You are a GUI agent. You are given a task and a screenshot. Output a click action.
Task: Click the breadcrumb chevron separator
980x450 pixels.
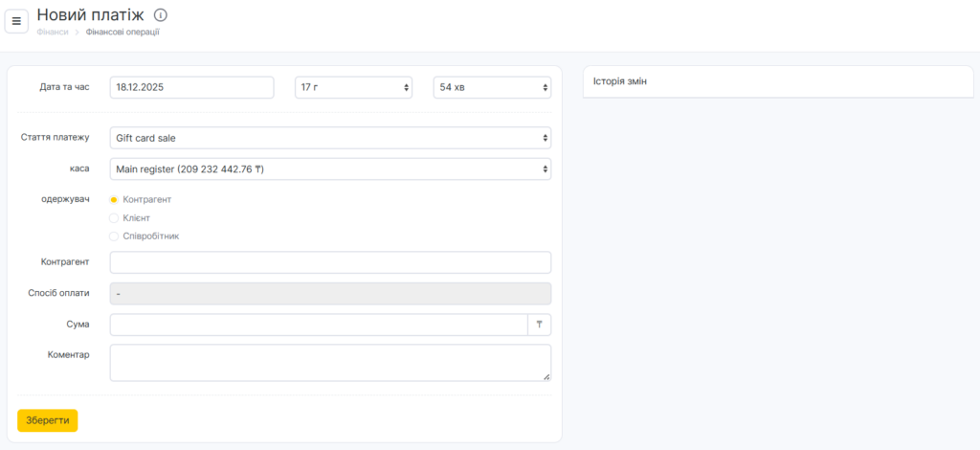click(77, 33)
